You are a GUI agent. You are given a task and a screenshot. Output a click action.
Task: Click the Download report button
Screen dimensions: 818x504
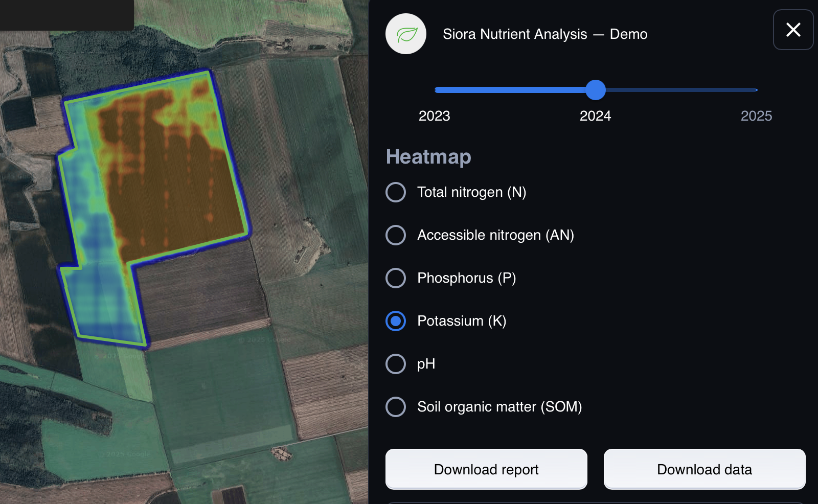click(x=486, y=469)
